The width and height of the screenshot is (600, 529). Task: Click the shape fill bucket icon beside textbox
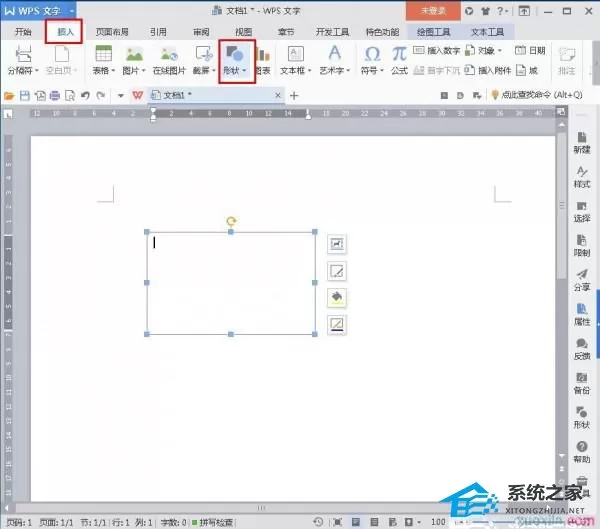pos(337,297)
